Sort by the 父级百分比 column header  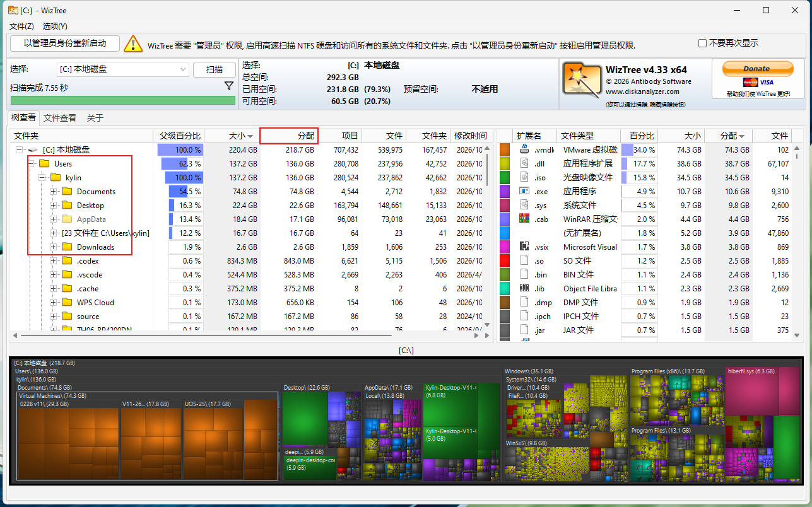(179, 136)
